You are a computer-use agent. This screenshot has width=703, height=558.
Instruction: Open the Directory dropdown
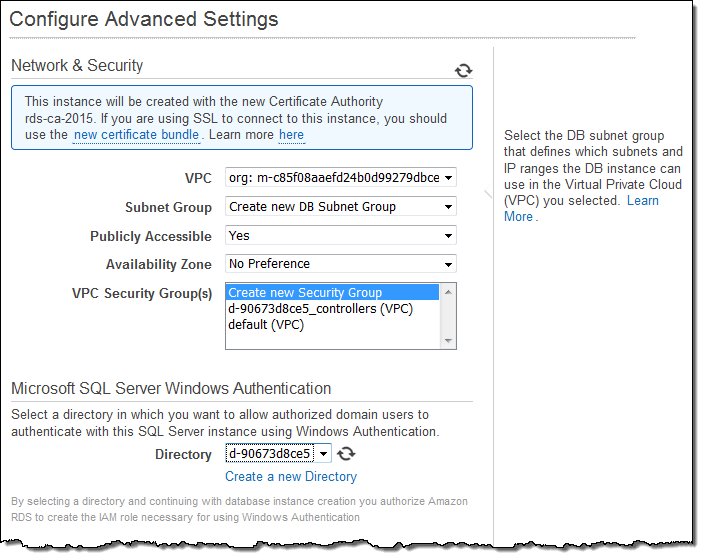click(278, 454)
